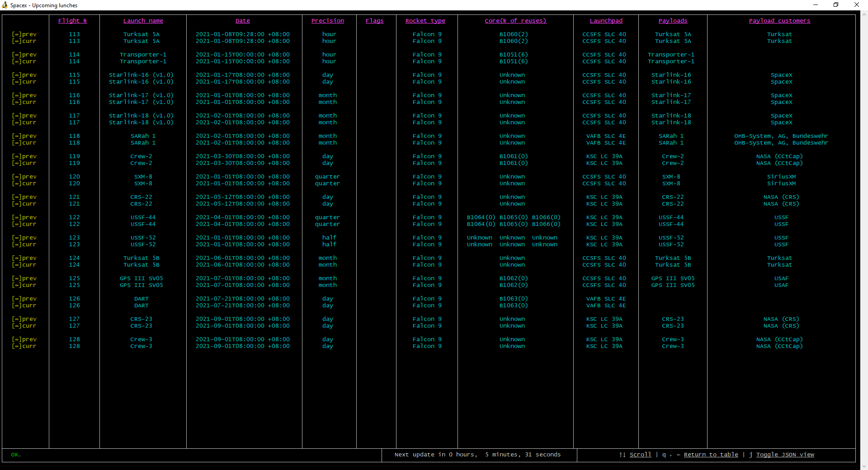Collapse the [=]prev row of flight 120
868x470 pixels.
coord(24,177)
